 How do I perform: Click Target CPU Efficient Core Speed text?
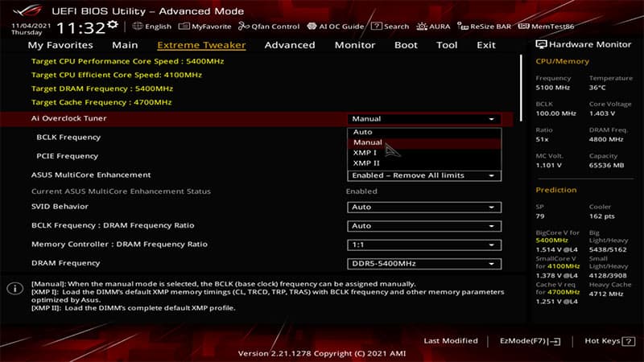click(x=117, y=75)
